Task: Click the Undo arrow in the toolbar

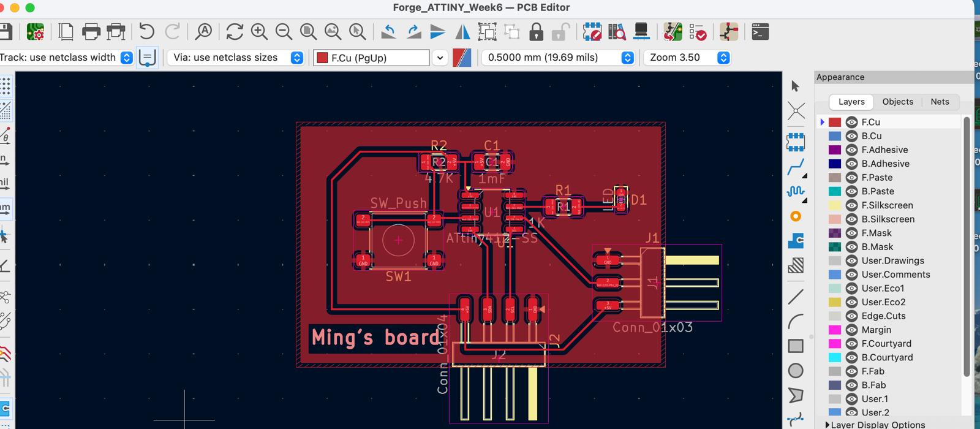Action: tap(146, 31)
